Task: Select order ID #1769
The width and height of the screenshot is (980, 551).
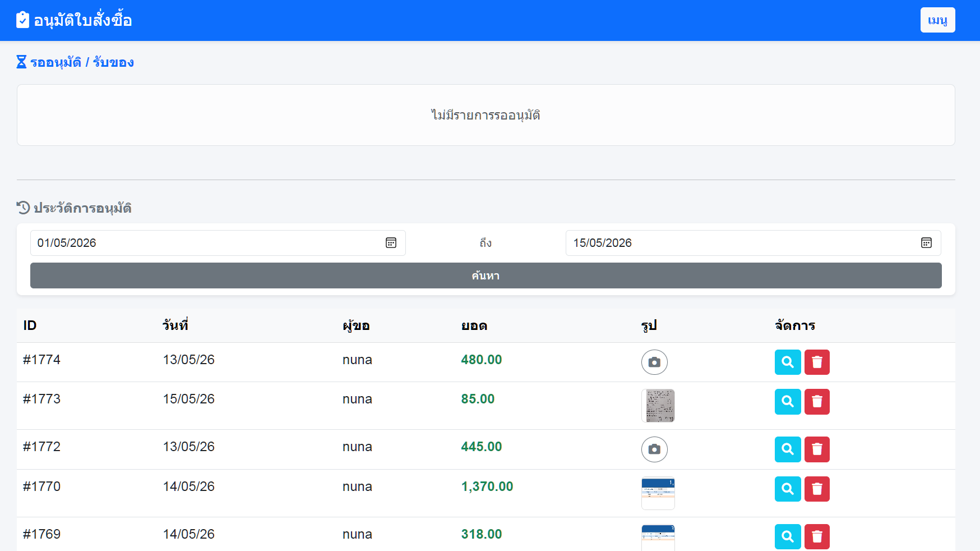Action: 41,534
